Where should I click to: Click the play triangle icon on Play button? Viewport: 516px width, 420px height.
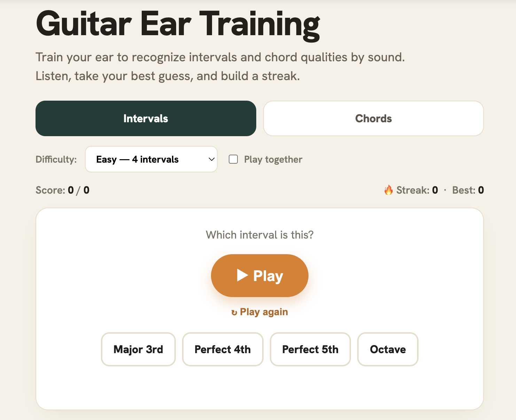pos(242,275)
